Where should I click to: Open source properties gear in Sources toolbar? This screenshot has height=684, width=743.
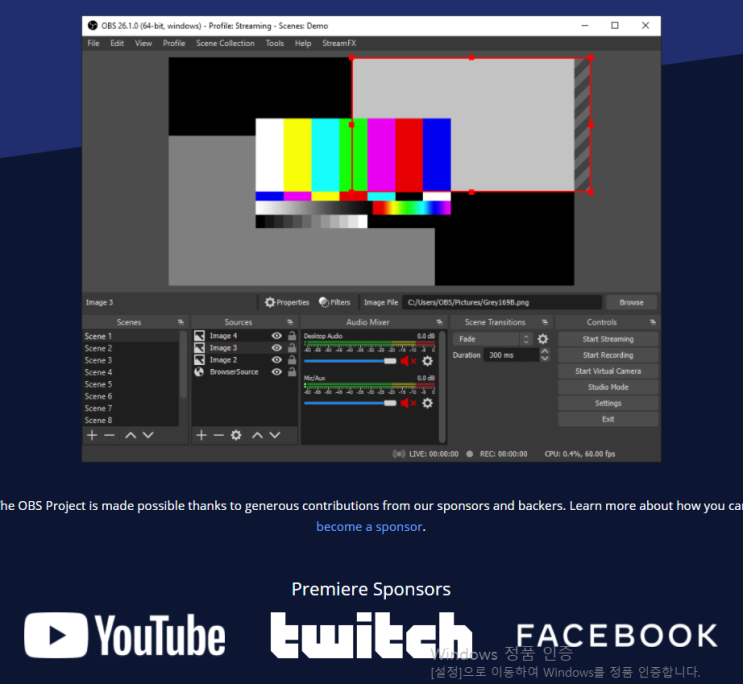coord(236,435)
